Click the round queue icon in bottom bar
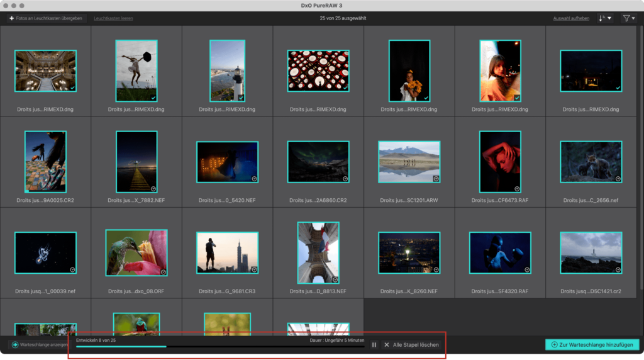 pyautogui.click(x=15, y=345)
